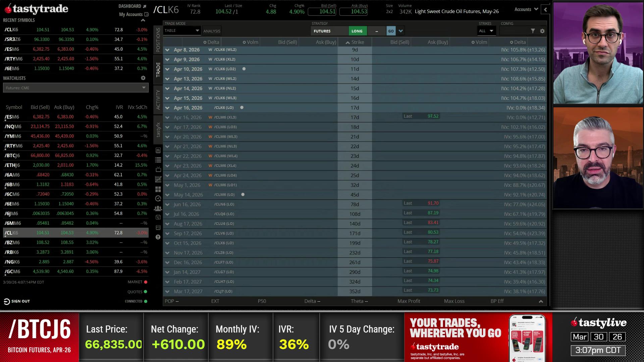Toggle the LONG strategy direction button

(357, 31)
